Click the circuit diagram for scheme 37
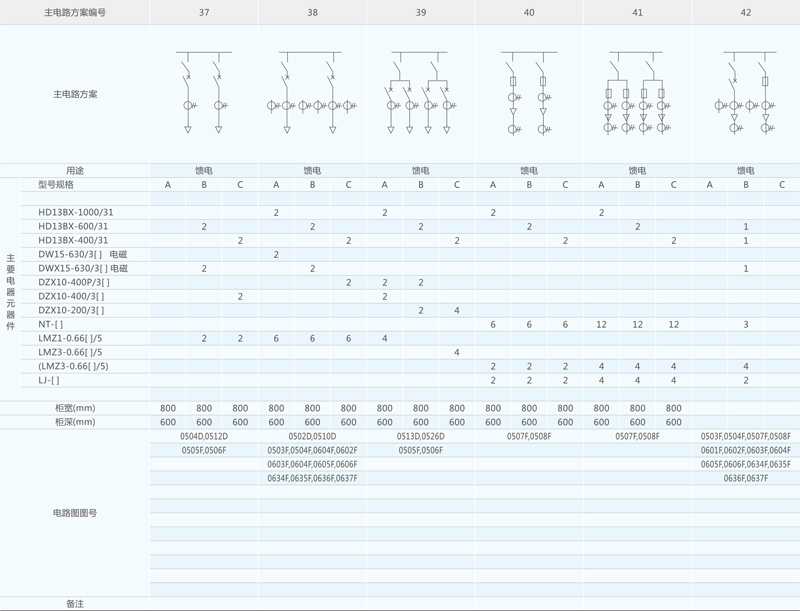The width and height of the screenshot is (800, 611). click(x=203, y=93)
